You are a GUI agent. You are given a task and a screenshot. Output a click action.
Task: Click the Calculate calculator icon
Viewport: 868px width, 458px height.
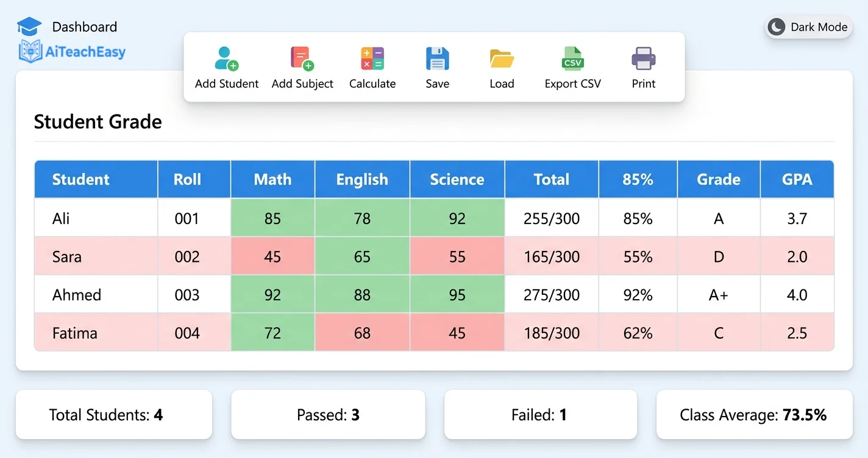(x=372, y=58)
